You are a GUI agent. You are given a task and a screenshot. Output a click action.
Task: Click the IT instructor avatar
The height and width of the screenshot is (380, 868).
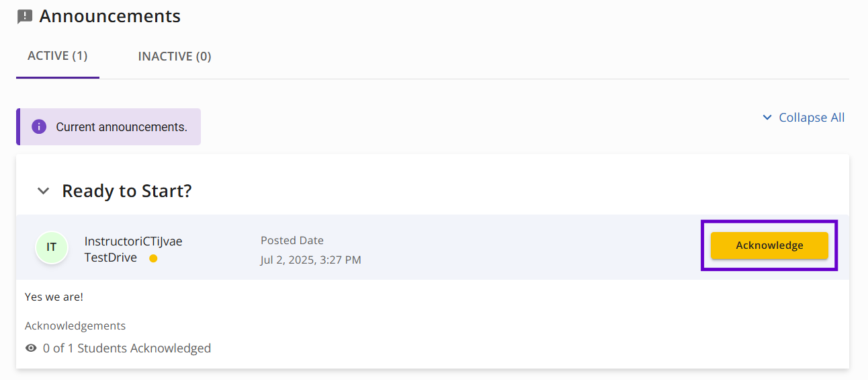tap(52, 248)
